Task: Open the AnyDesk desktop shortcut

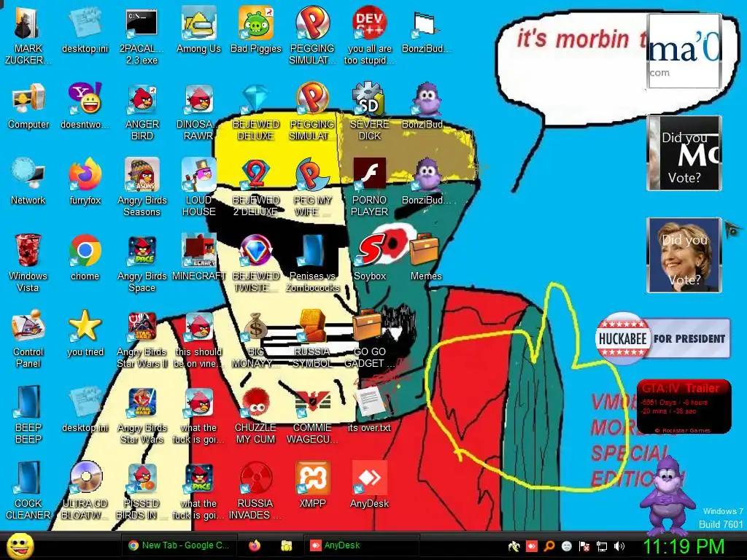Action: click(x=370, y=484)
